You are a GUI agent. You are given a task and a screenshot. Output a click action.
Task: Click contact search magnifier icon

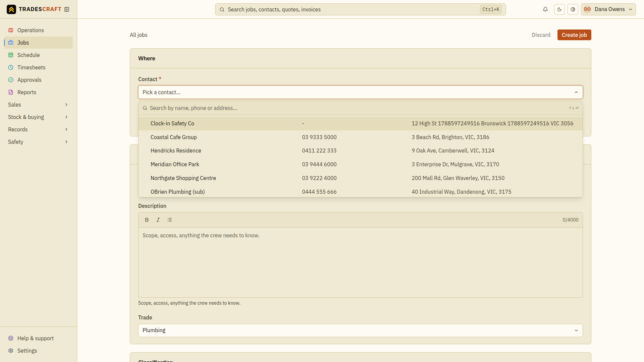(145, 108)
